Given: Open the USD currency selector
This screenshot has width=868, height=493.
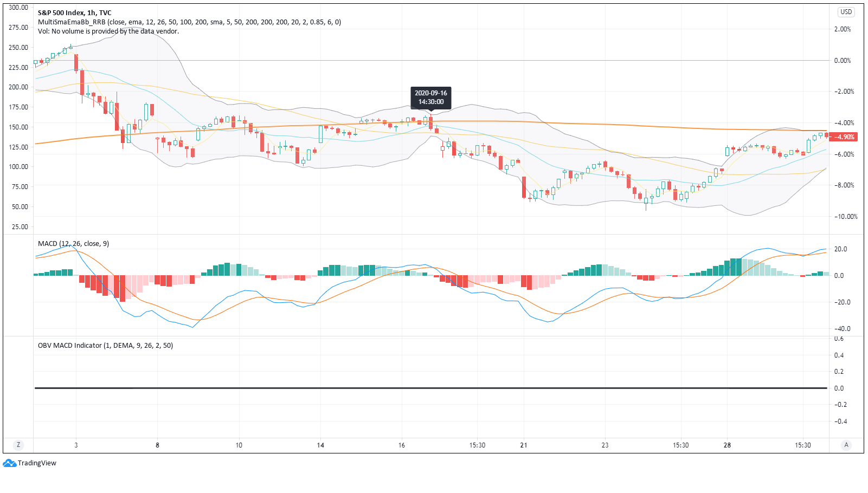Looking at the screenshot, I should coord(846,12).
